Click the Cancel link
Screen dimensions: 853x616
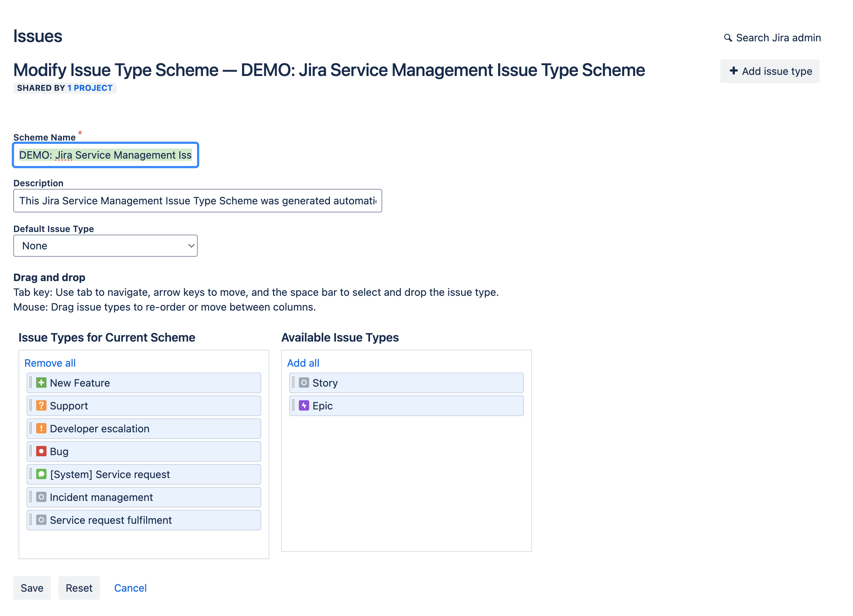tap(130, 588)
